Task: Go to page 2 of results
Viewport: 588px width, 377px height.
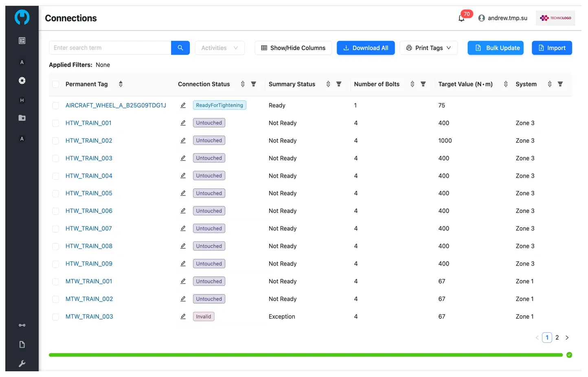Action: coord(557,338)
